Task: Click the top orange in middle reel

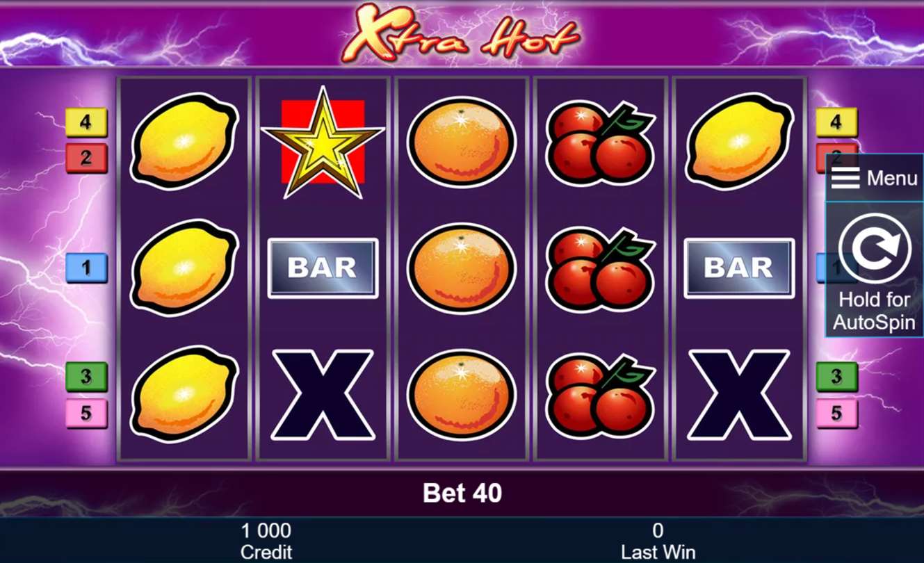Action: click(x=462, y=142)
